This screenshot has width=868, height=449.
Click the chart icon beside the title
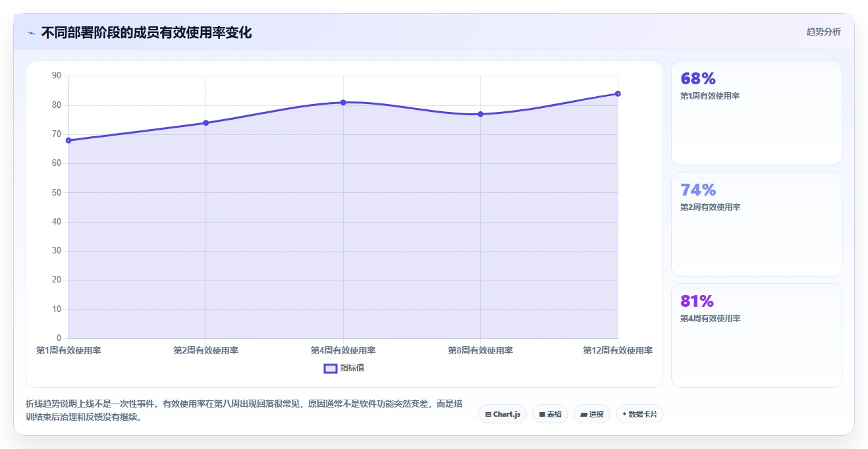click(x=31, y=33)
